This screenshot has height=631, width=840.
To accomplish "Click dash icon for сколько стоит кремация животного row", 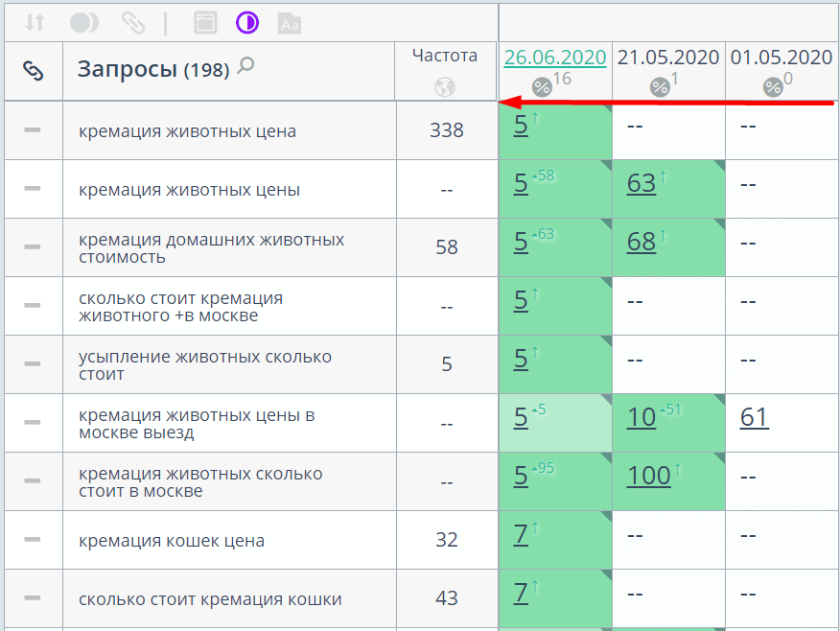I will click(33, 305).
